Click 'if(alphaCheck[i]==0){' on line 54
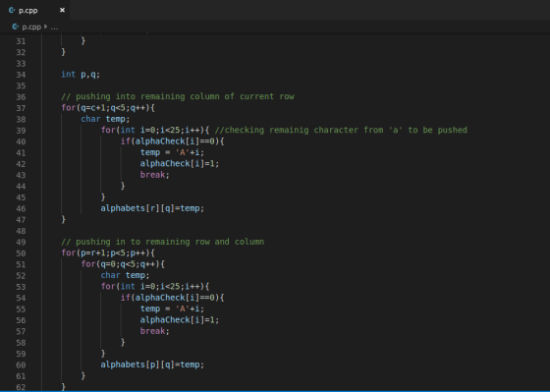 [173, 298]
